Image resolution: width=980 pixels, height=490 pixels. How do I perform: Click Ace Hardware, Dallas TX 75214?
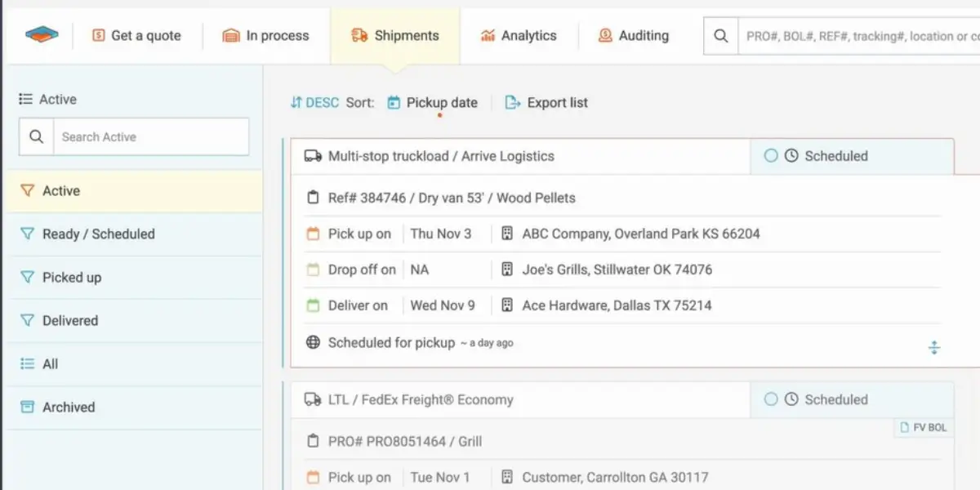617,305
